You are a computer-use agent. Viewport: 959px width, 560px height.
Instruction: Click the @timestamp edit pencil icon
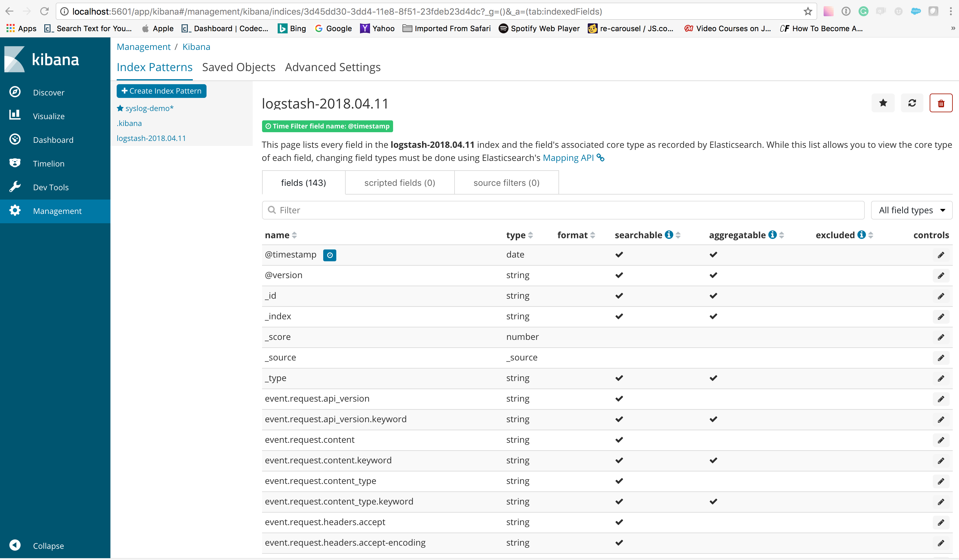941,254
